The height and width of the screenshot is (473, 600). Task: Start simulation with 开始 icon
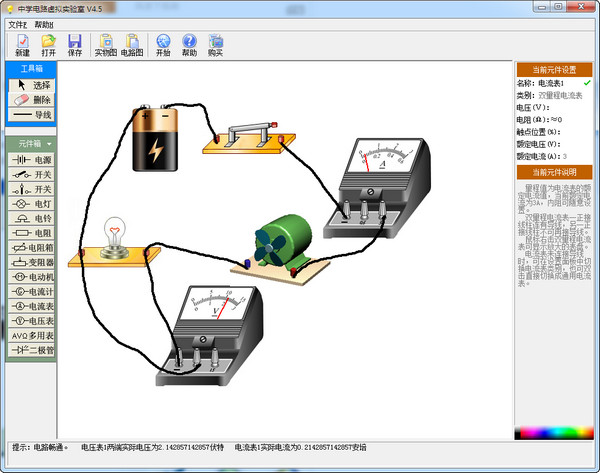(163, 45)
